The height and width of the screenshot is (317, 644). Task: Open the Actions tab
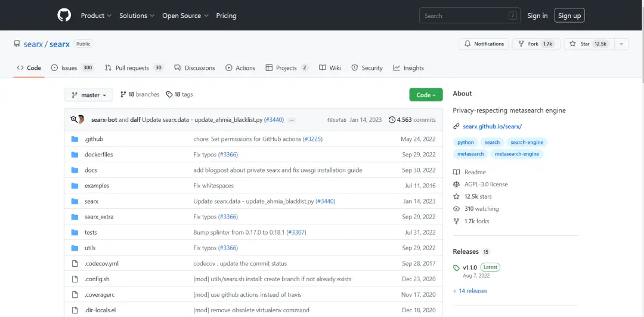coord(245,68)
